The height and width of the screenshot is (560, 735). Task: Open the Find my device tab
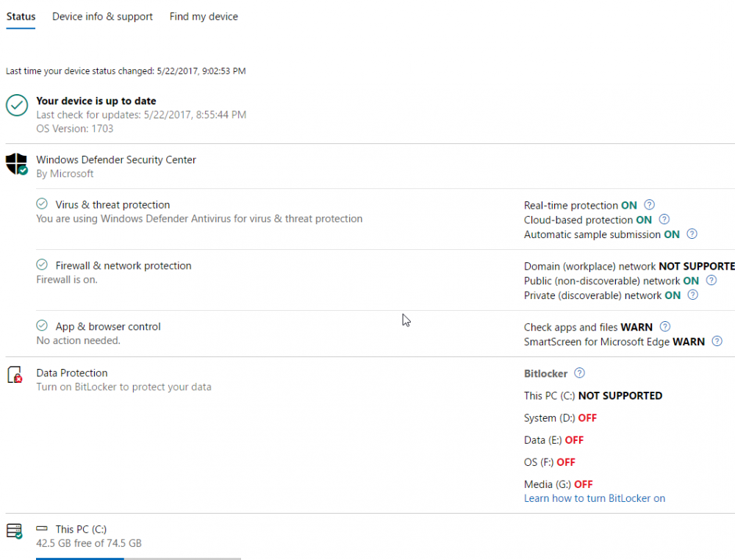[x=204, y=16]
